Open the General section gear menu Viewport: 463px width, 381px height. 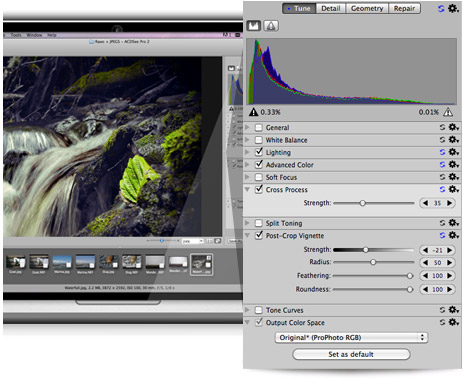[x=454, y=127]
